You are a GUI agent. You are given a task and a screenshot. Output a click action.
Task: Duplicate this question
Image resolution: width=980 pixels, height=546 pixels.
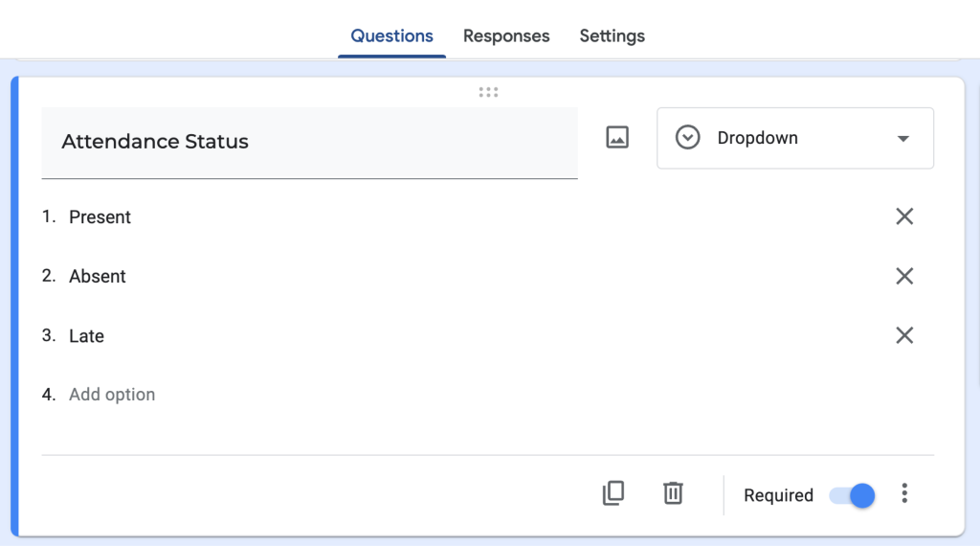[x=613, y=493]
